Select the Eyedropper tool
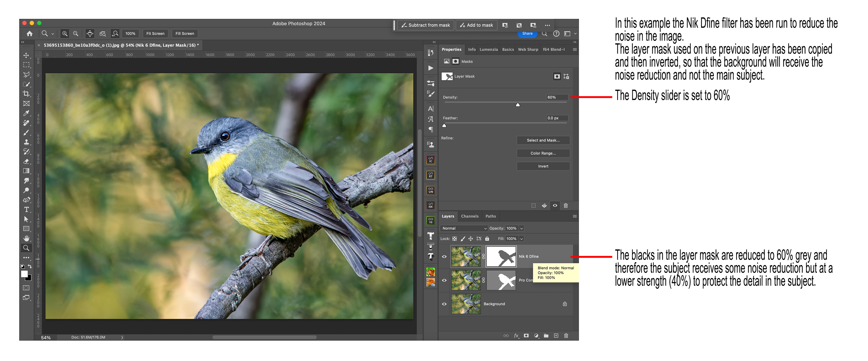 (x=26, y=113)
